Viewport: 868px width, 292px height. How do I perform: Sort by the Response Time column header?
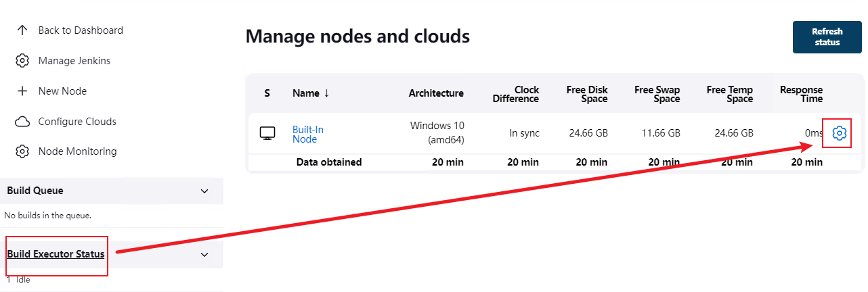tap(801, 94)
